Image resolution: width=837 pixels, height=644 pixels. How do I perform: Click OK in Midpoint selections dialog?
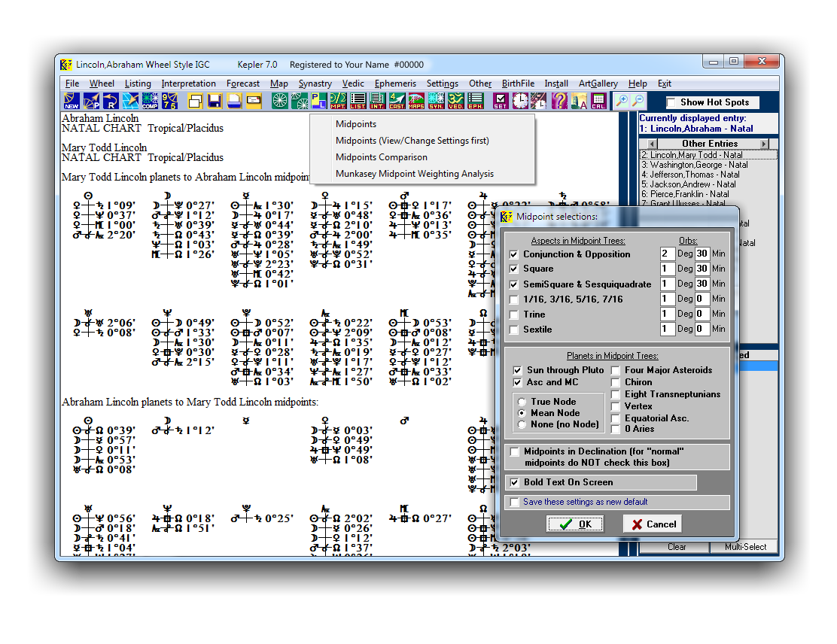point(575,524)
